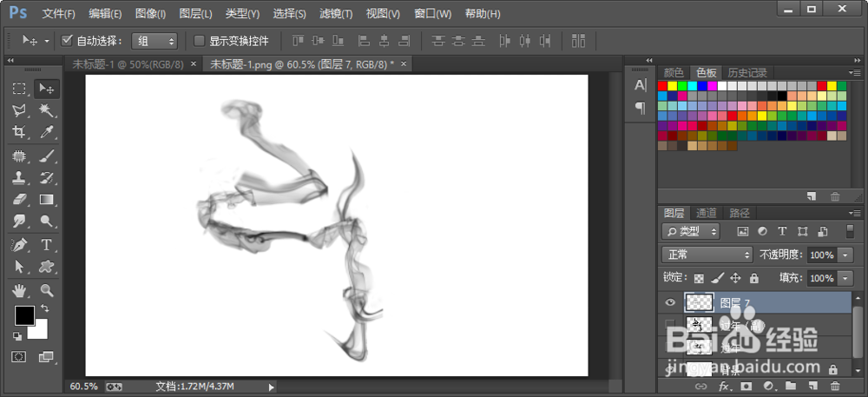The width and height of the screenshot is (868, 397).
Task: Pick the red swatch in the 色板 panel
Action: coord(662,86)
